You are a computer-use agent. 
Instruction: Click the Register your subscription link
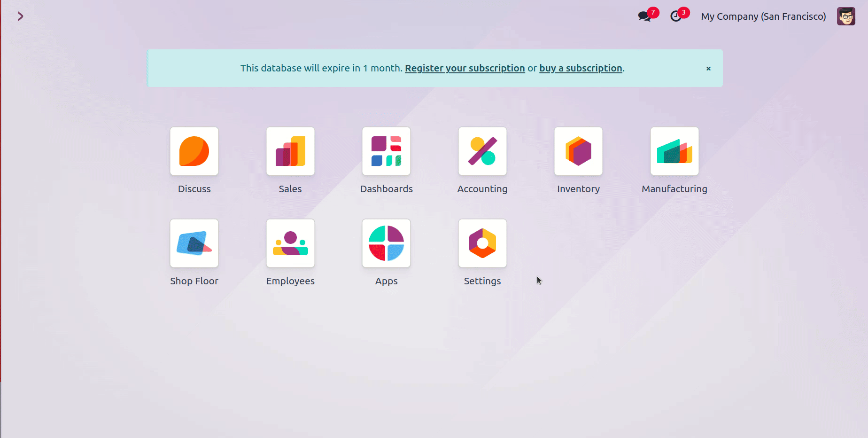(465, 68)
